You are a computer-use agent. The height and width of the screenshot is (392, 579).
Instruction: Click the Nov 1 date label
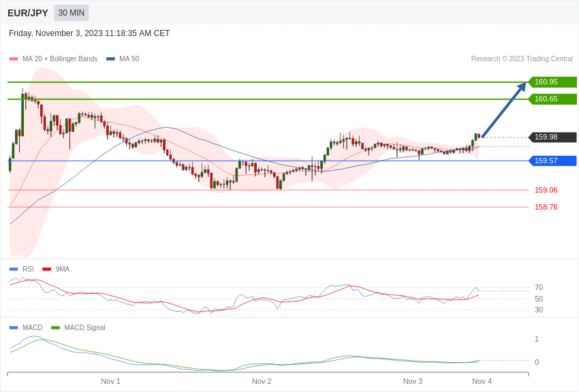(x=110, y=381)
